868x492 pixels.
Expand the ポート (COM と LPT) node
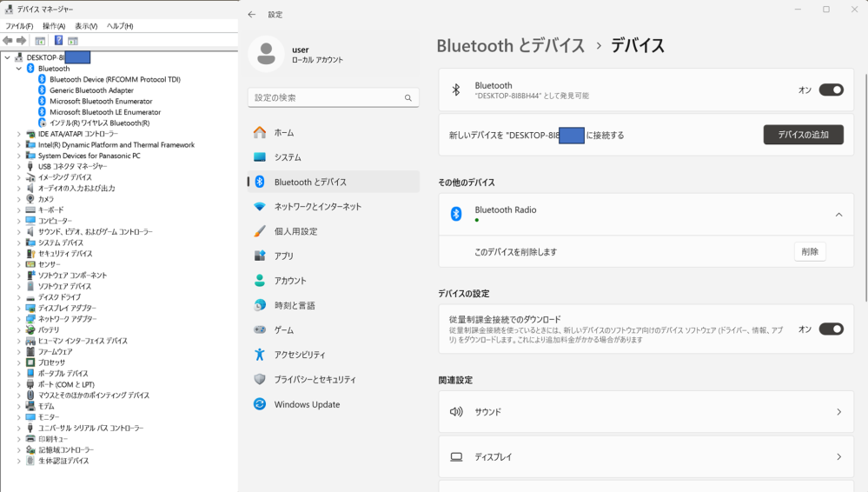click(x=19, y=384)
